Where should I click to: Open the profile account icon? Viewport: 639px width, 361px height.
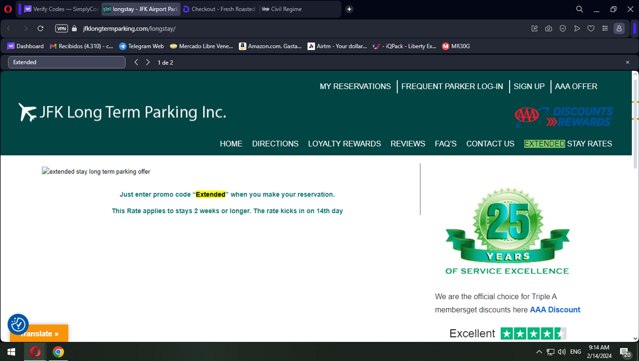pos(619,29)
